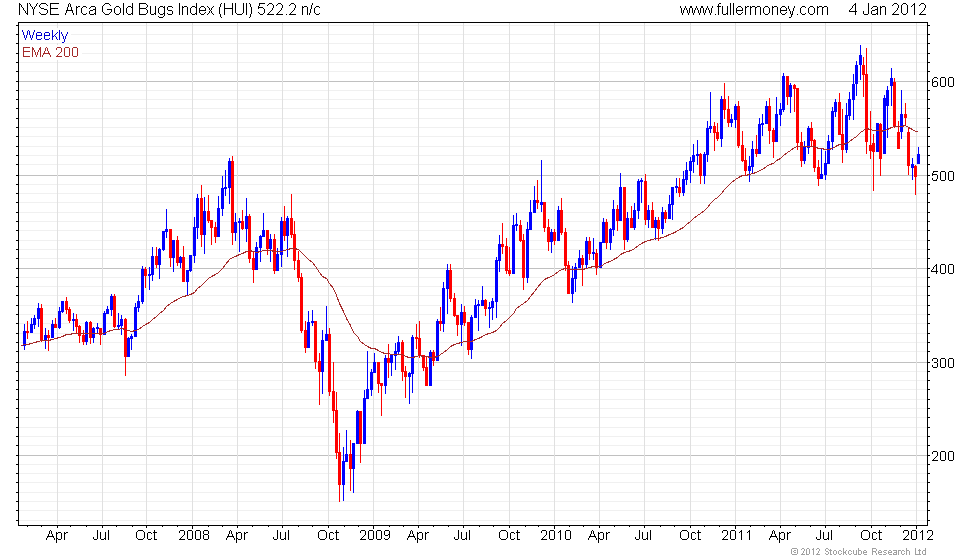Click the '© 2012 Stockcube Research Ltd' copyright text
Image resolution: width=980 pixels, height=560 pixels.
coord(858,552)
